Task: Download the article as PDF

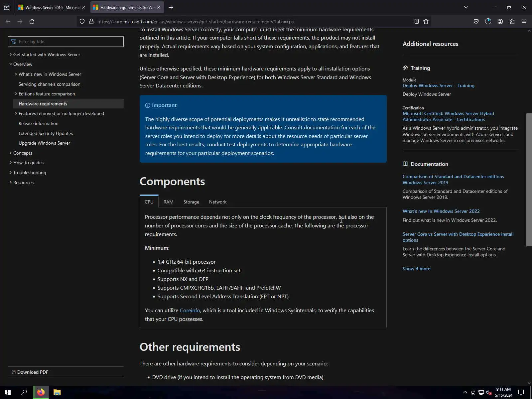Action: point(30,372)
